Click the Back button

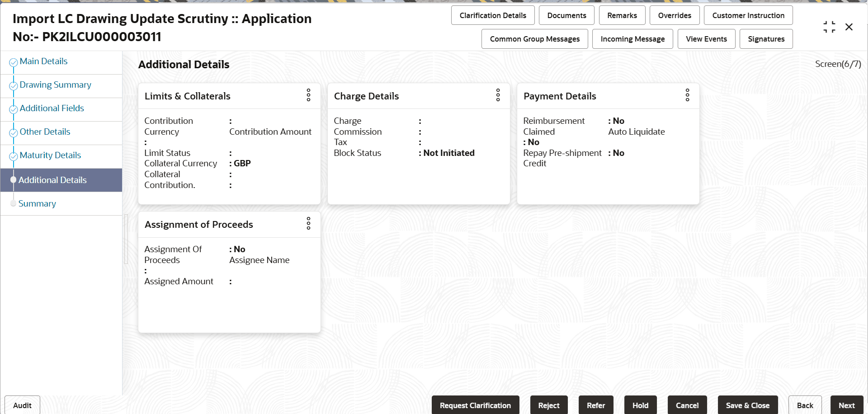pos(805,405)
